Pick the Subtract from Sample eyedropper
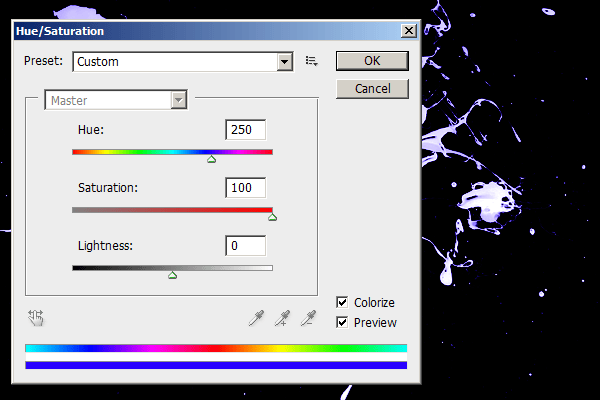 308,318
